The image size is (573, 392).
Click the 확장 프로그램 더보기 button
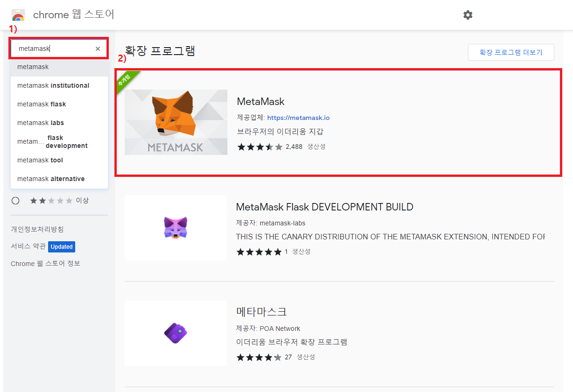(x=511, y=52)
